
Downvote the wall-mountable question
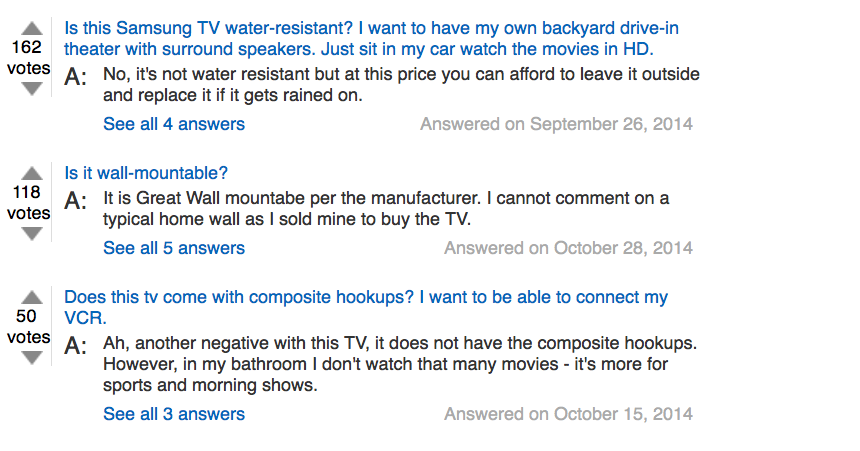tap(33, 234)
